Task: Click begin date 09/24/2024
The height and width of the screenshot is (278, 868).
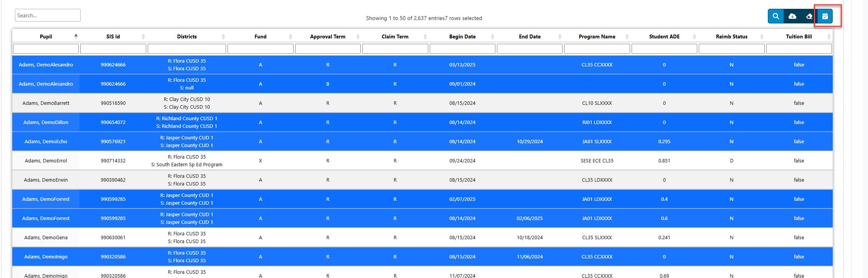Action: tap(462, 161)
